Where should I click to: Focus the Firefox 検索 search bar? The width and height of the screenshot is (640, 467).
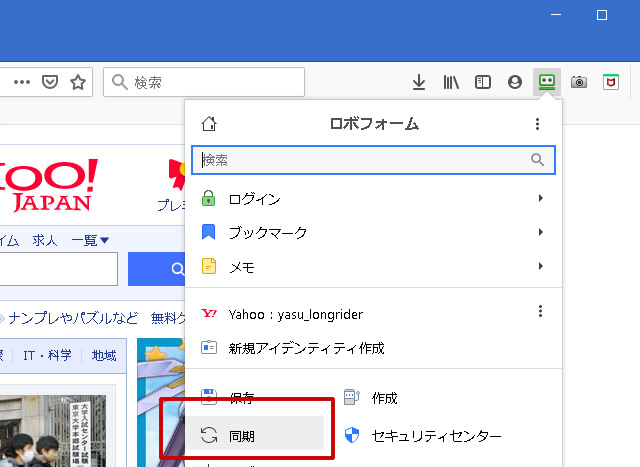(x=204, y=82)
